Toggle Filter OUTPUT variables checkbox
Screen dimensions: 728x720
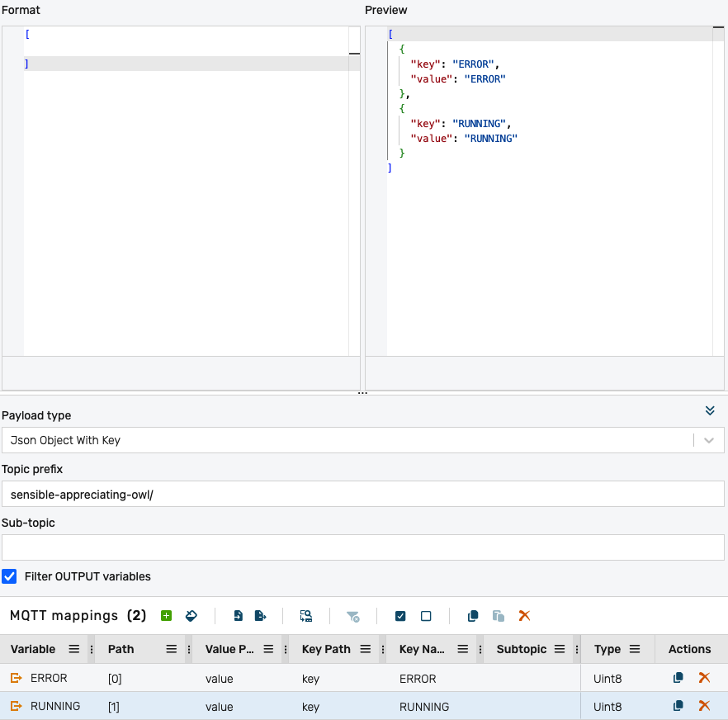pos(10,576)
